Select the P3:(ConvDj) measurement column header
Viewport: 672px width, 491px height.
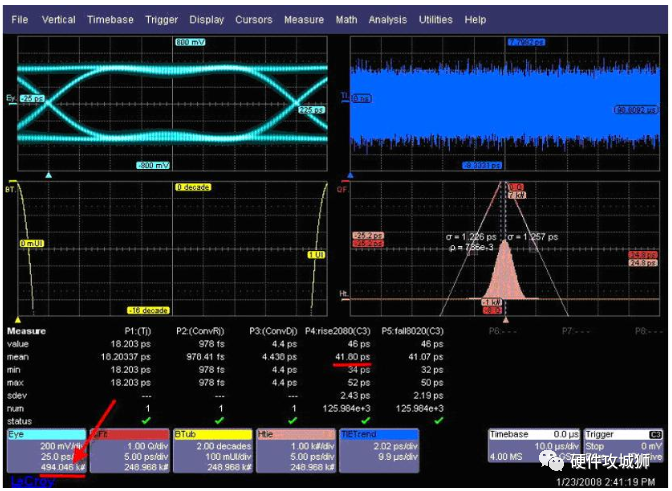(x=273, y=331)
